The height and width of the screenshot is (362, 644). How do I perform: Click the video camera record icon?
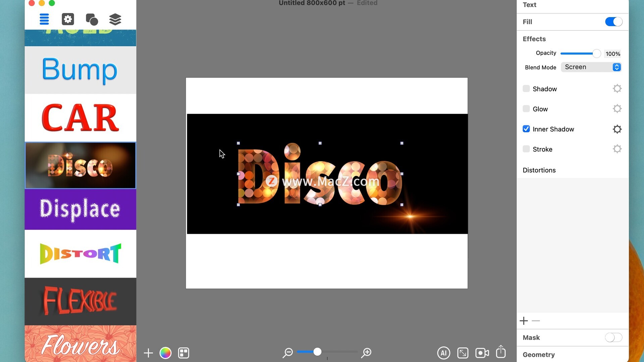[x=482, y=353]
